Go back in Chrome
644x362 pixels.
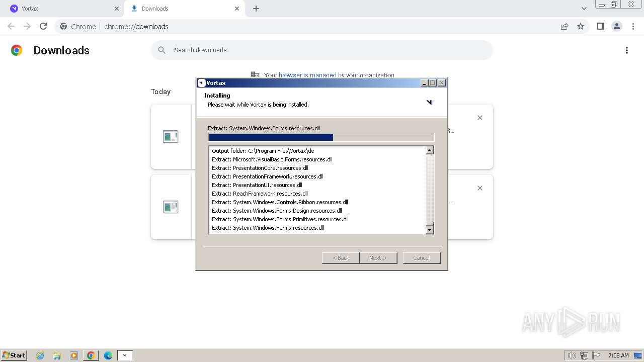(x=11, y=26)
